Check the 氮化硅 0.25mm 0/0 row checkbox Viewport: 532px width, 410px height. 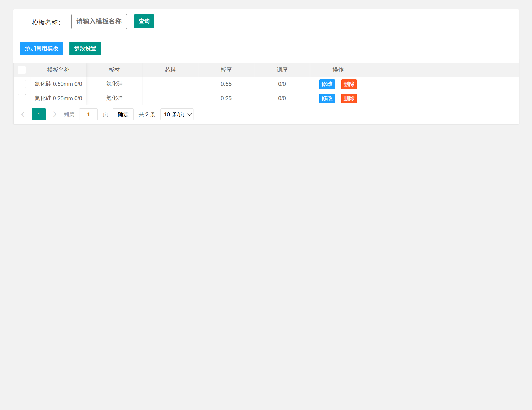click(22, 98)
